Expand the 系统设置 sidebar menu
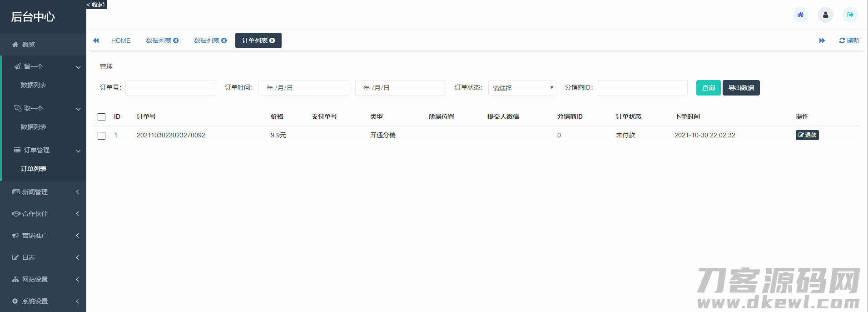This screenshot has width=868, height=312. coord(43,301)
